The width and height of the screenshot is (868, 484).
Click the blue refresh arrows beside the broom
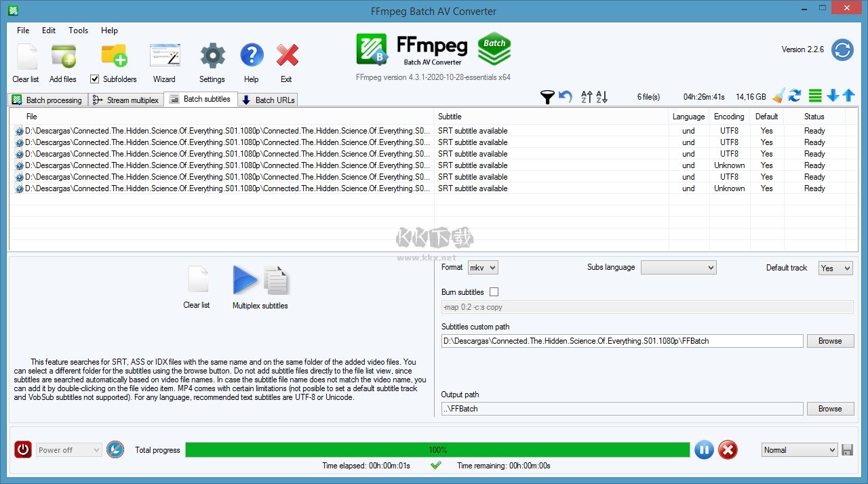[x=795, y=96]
